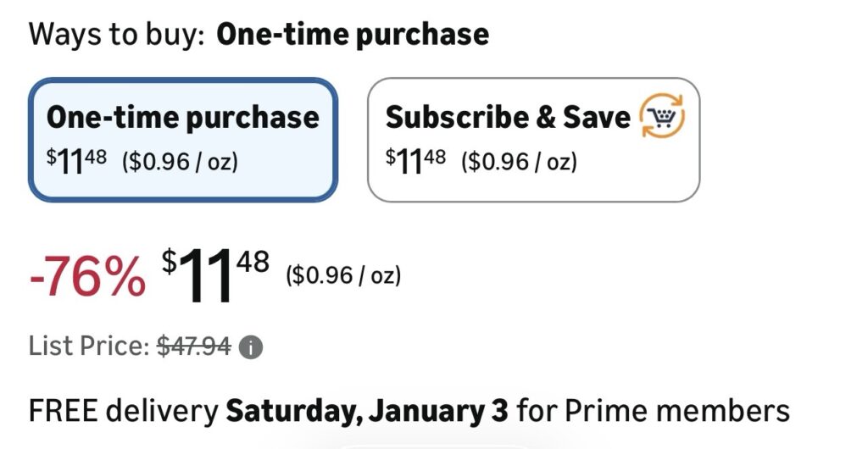This screenshot has height=449, width=868.
Task: Click "Subscribe & Save" title inside its box
Action: pos(509,118)
